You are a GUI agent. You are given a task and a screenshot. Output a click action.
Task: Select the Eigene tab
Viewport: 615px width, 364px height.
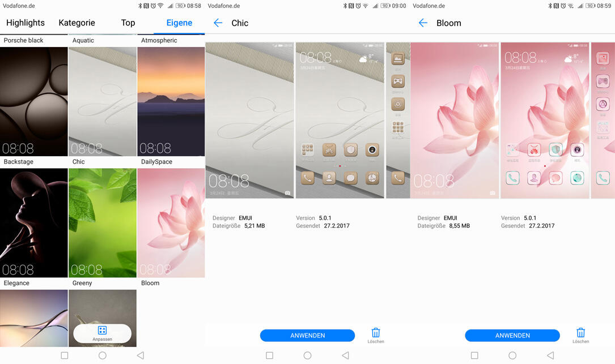179,23
